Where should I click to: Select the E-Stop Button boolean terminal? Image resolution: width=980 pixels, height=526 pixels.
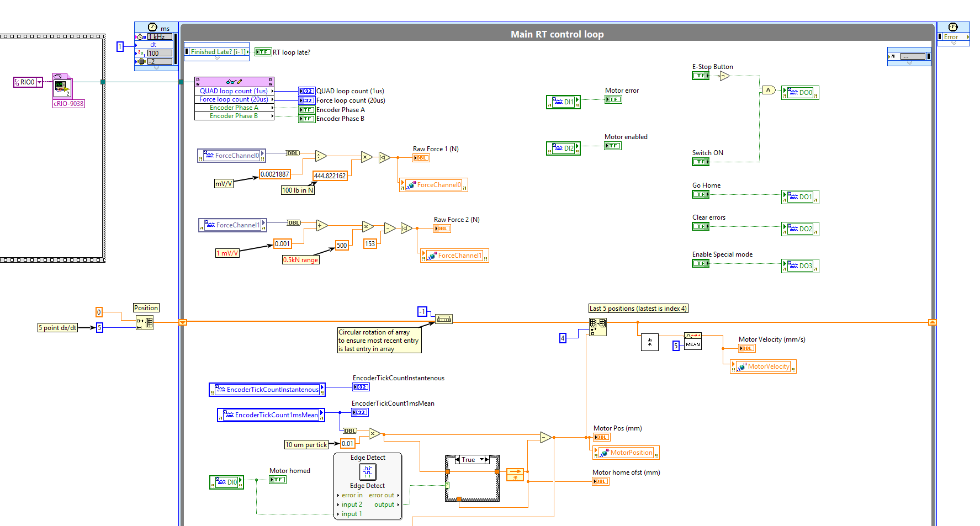pyautogui.click(x=701, y=76)
